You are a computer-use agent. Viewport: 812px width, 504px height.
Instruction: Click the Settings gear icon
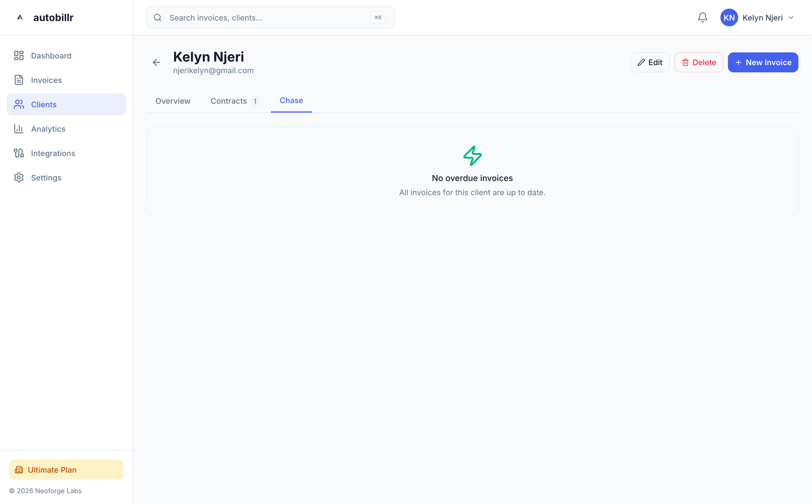pos(19,177)
